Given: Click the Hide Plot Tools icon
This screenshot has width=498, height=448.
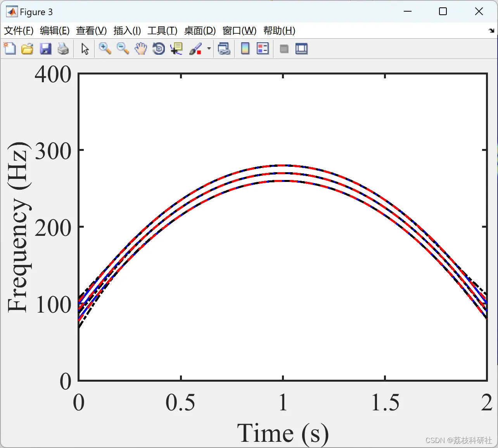Looking at the screenshot, I should pyautogui.click(x=284, y=49).
